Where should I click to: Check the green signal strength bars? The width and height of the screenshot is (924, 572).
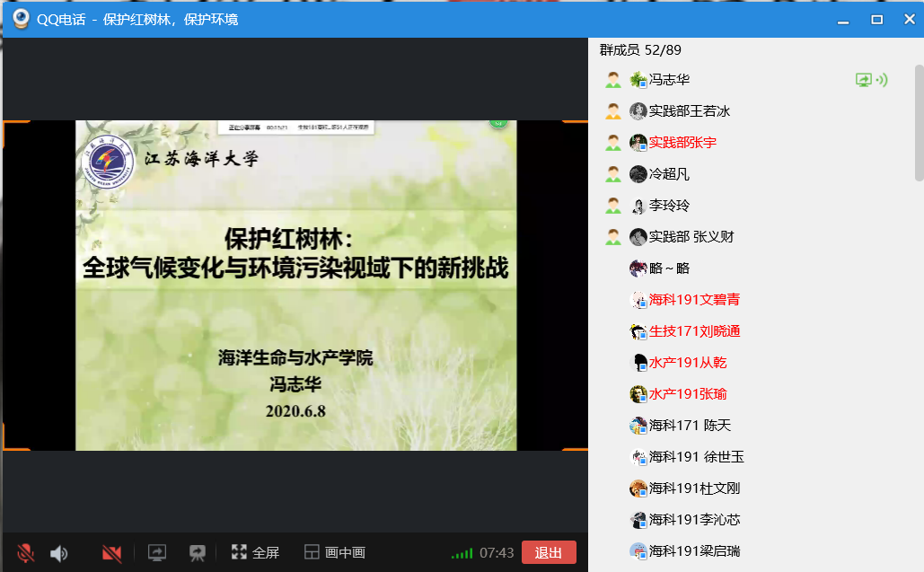pyautogui.click(x=462, y=553)
